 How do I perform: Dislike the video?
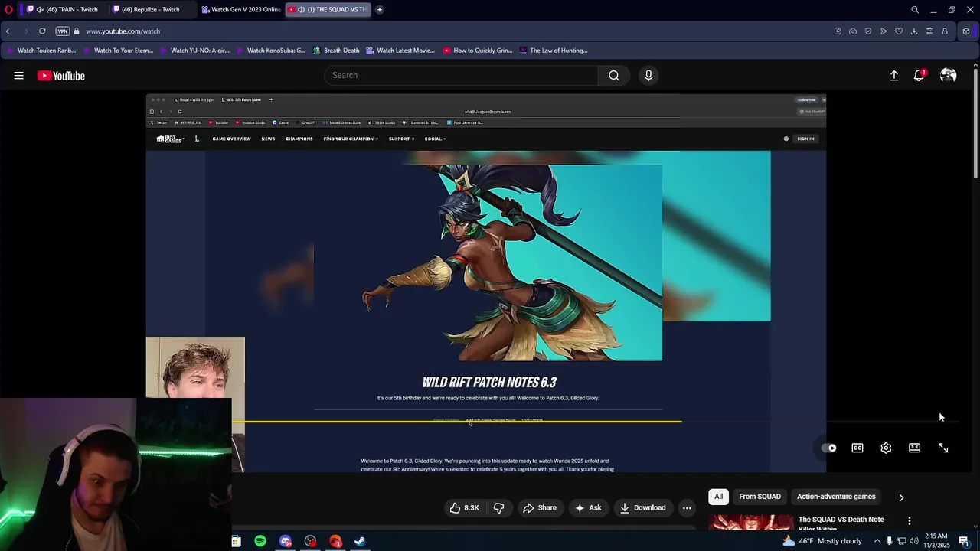pos(498,507)
